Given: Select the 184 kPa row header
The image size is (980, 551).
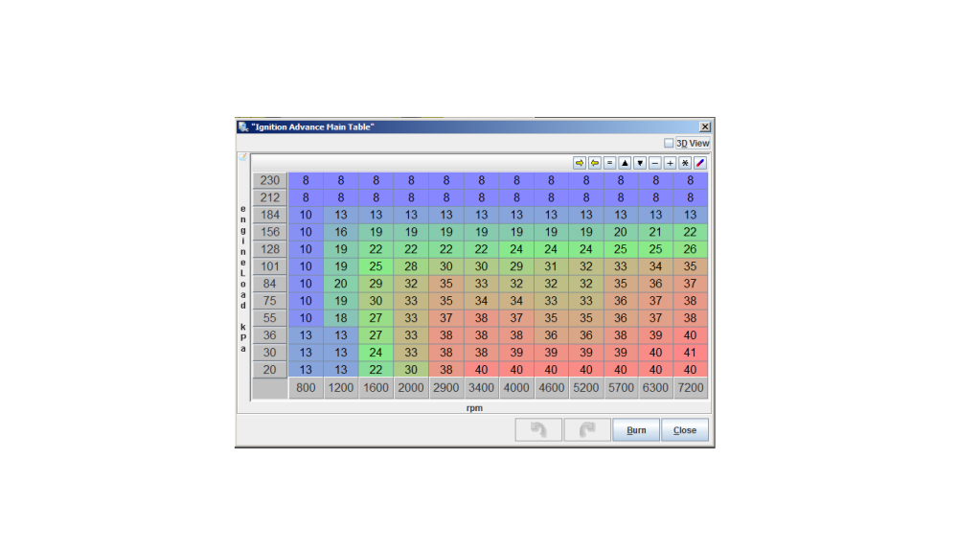Looking at the screenshot, I should coord(270,215).
